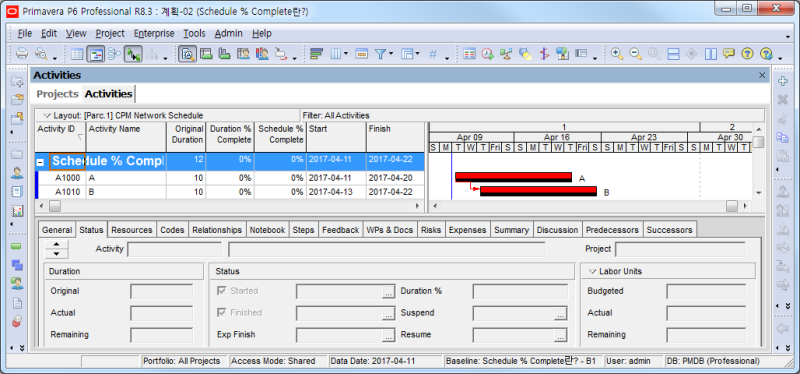The width and height of the screenshot is (800, 374).
Task: Click the Add plus icon on right bar
Action: point(782,82)
